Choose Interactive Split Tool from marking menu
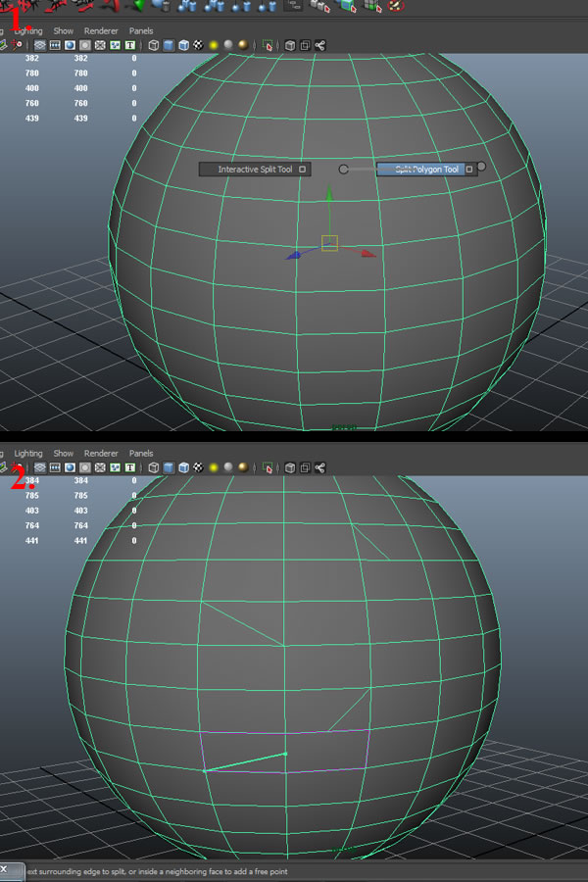 pos(254,170)
